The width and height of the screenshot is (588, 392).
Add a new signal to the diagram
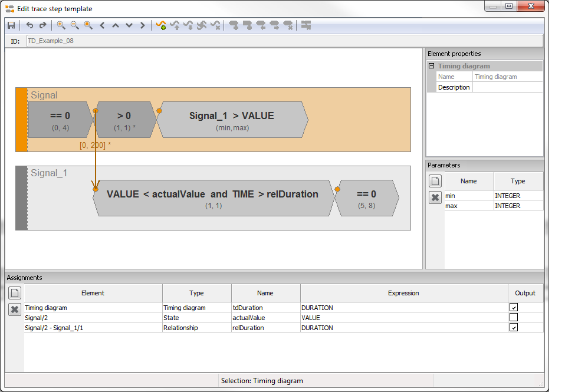(161, 25)
